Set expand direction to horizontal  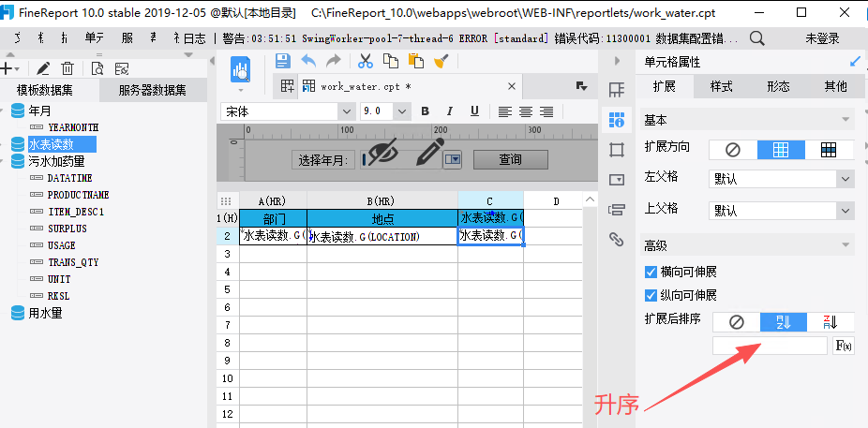coord(830,149)
